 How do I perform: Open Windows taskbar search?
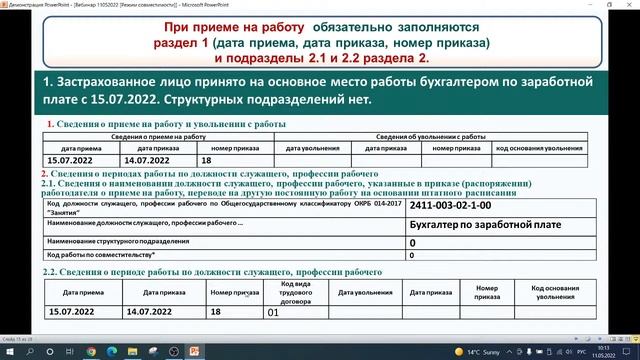click(30, 351)
